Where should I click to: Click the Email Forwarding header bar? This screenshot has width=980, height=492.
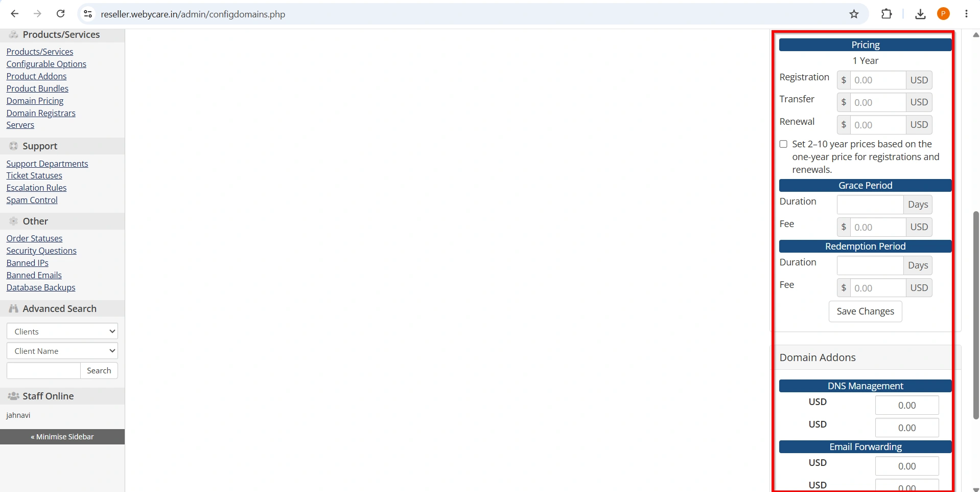tap(865, 447)
